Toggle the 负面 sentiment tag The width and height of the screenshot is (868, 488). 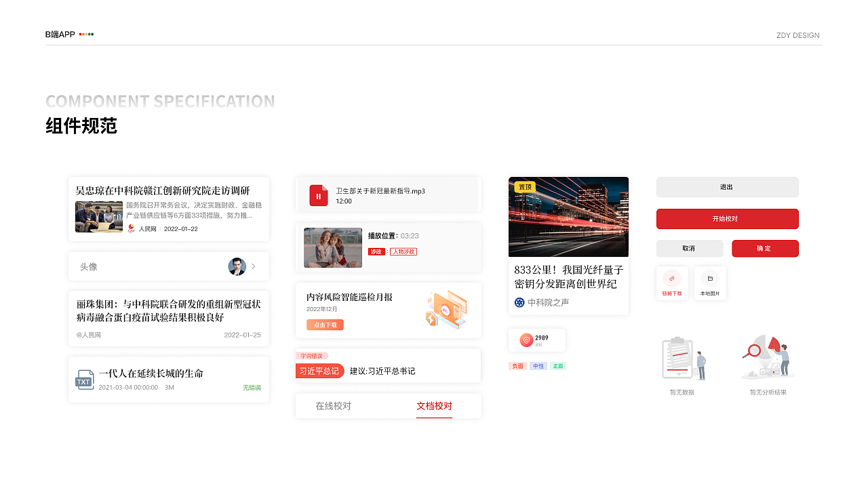point(516,365)
